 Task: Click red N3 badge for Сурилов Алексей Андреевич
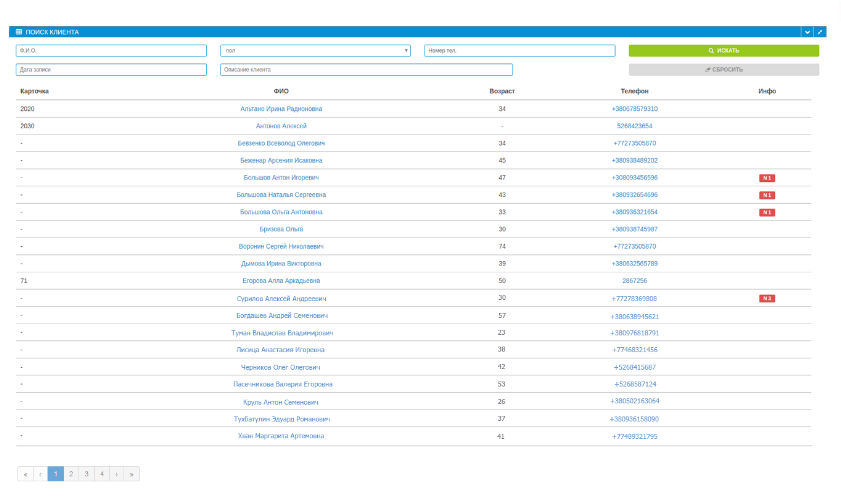pos(767,298)
